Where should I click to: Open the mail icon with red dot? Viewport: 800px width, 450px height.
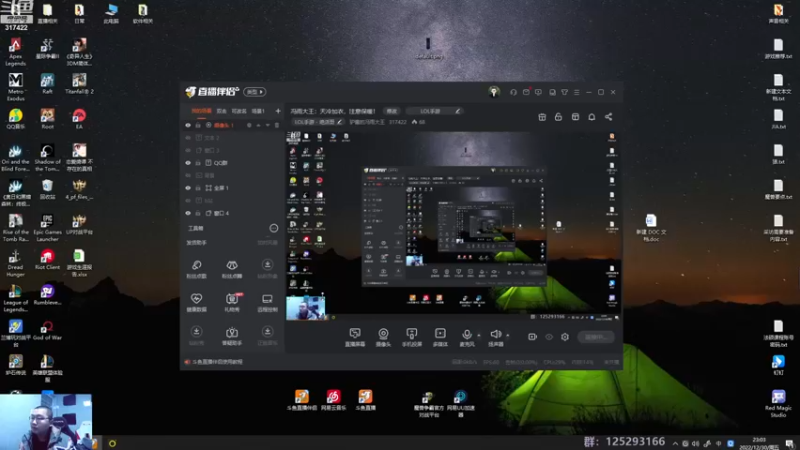click(x=526, y=92)
